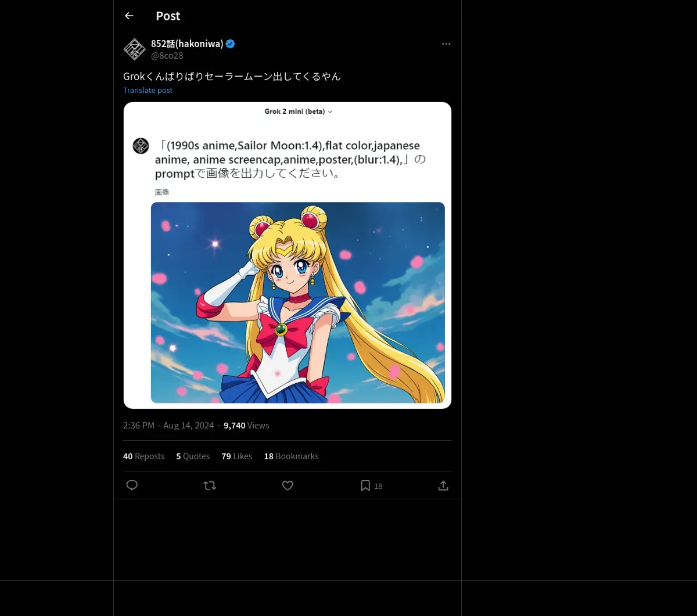Like the post with heart icon
Viewport: 697px width, 616px height.
[288, 485]
